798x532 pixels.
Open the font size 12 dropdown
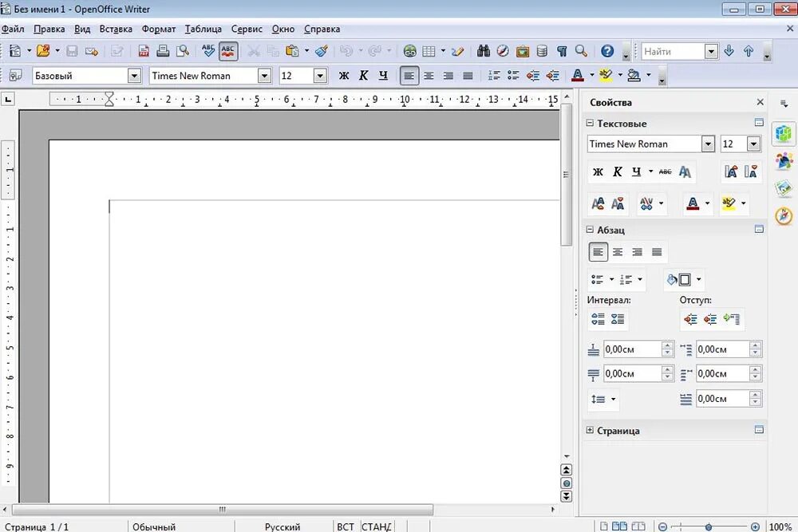[318, 75]
